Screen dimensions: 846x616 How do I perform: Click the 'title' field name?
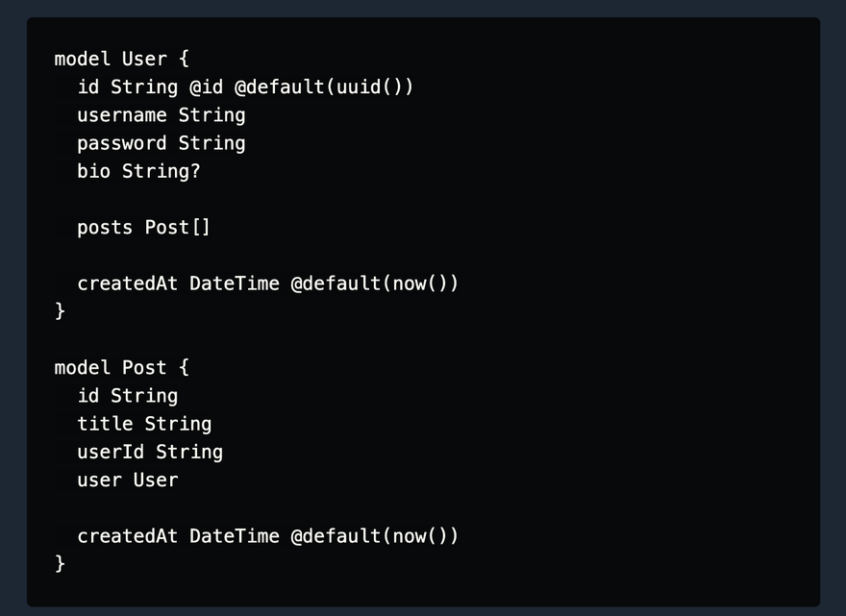pos(105,424)
